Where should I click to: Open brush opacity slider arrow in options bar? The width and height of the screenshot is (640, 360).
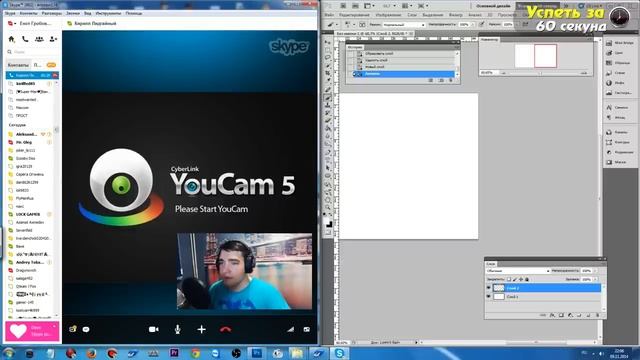(473, 25)
